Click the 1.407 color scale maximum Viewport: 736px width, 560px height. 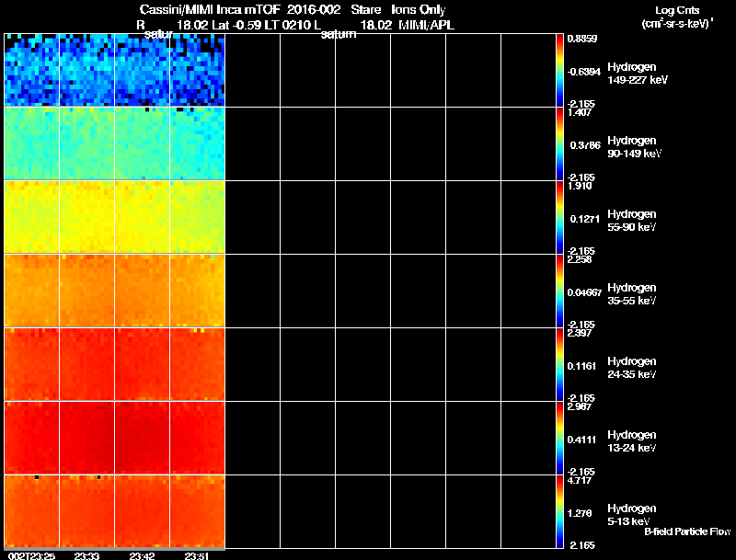coord(580,112)
